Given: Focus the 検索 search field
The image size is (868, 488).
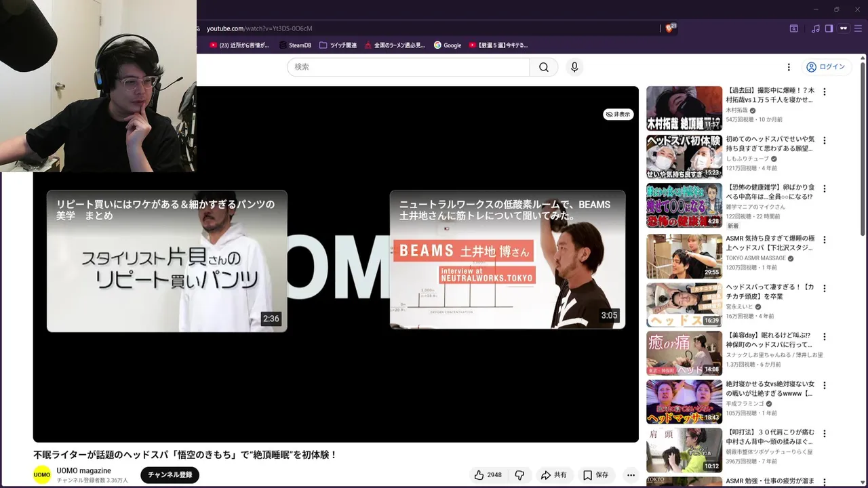Looking at the screenshot, I should (x=408, y=67).
